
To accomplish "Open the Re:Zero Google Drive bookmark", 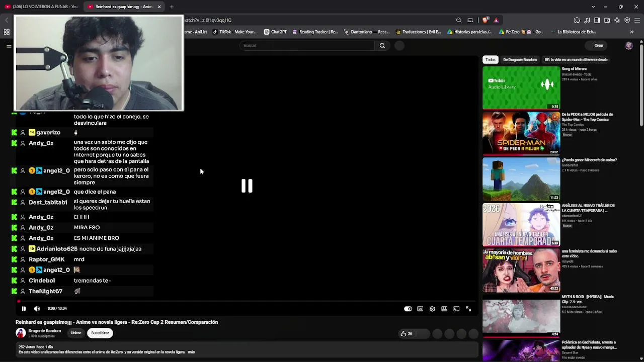I will click(521, 32).
